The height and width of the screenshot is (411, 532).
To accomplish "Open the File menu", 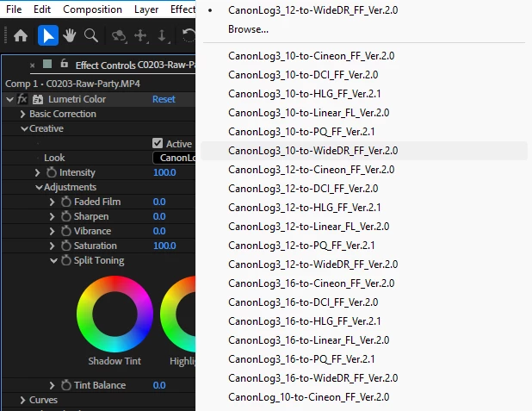I will [x=14, y=9].
